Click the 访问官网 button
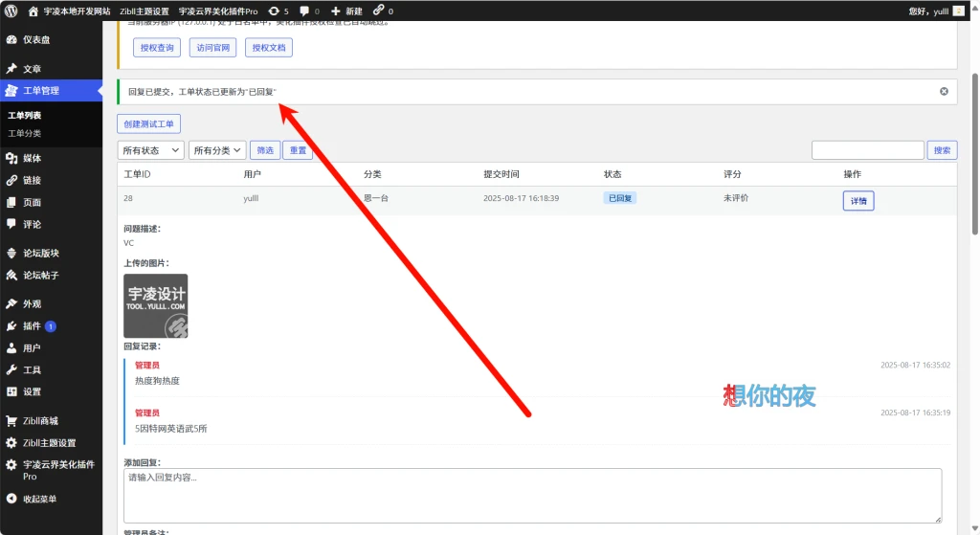 point(213,48)
